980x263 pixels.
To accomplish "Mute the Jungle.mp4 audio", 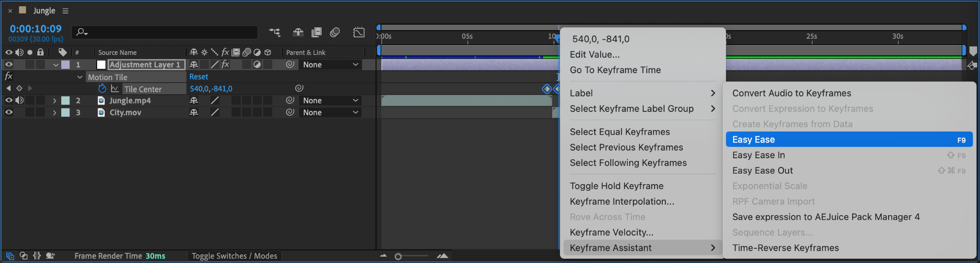I will tap(19, 100).
